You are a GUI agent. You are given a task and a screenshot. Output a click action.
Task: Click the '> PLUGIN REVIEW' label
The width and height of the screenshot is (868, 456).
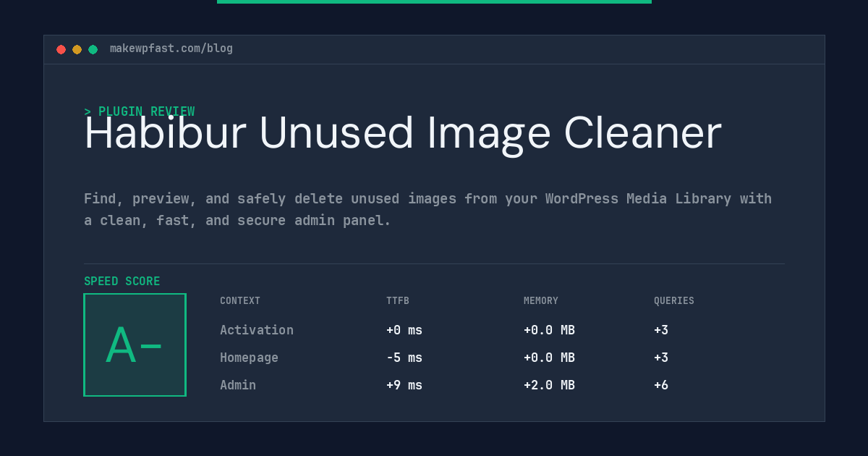(x=140, y=111)
